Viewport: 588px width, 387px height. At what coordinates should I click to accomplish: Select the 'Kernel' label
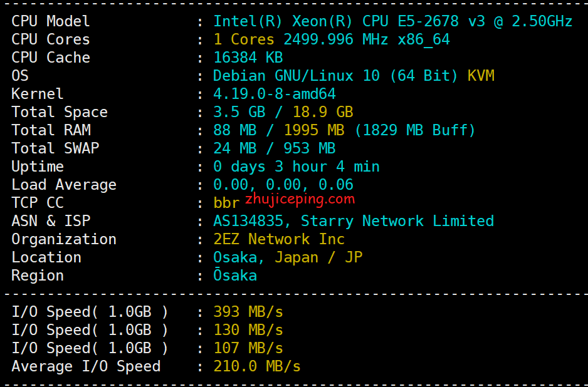pos(38,94)
